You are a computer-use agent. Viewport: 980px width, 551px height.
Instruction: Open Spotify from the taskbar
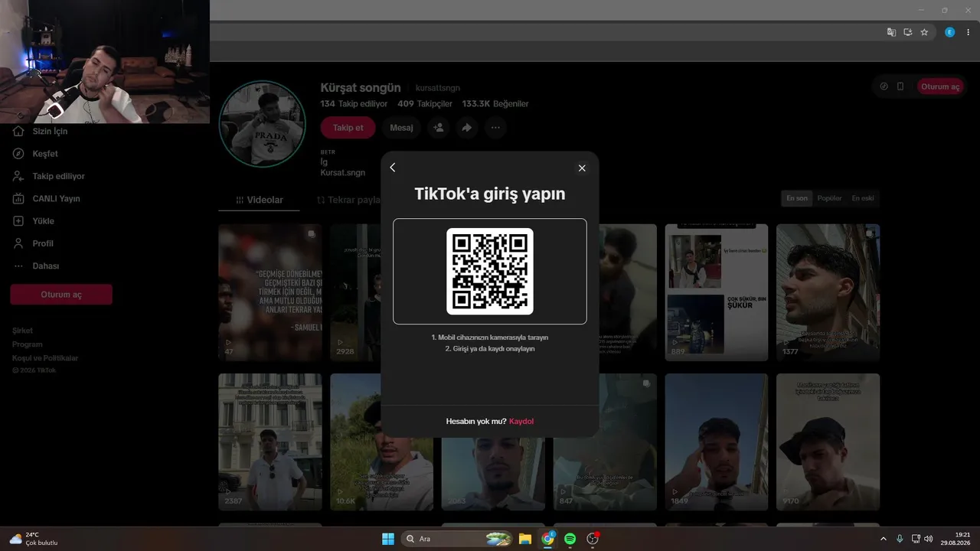point(570,539)
